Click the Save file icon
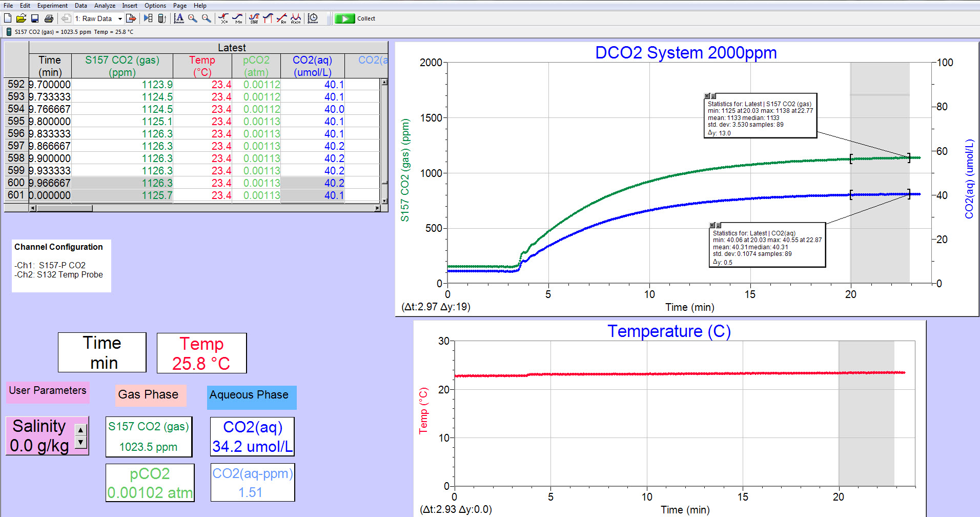The width and height of the screenshot is (980, 517). point(34,18)
